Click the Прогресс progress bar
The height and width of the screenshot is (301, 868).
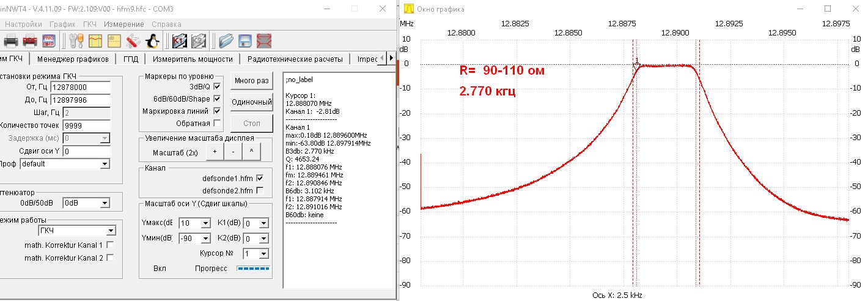[252, 269]
